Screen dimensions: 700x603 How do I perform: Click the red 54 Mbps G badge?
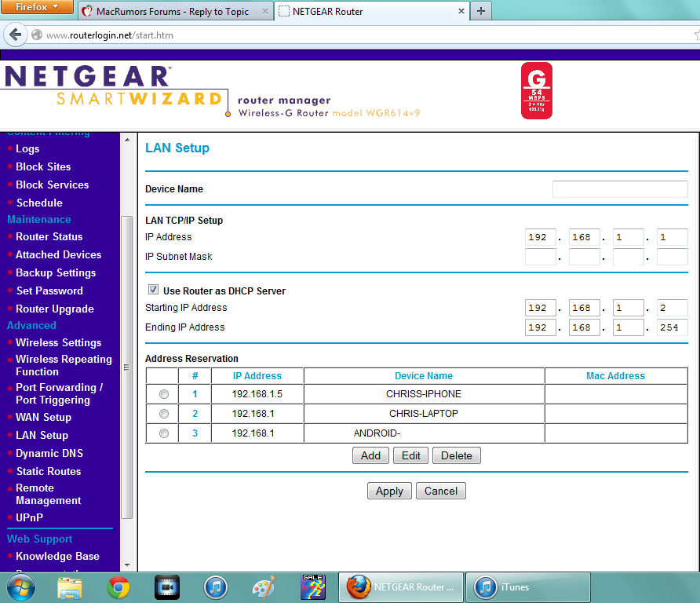click(x=537, y=90)
